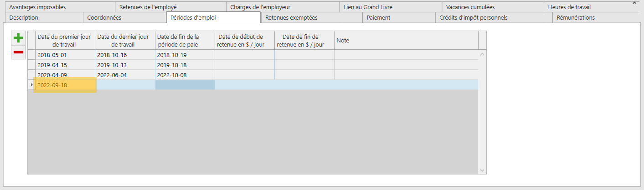Select pay period end cell 2018-10-19

point(185,55)
